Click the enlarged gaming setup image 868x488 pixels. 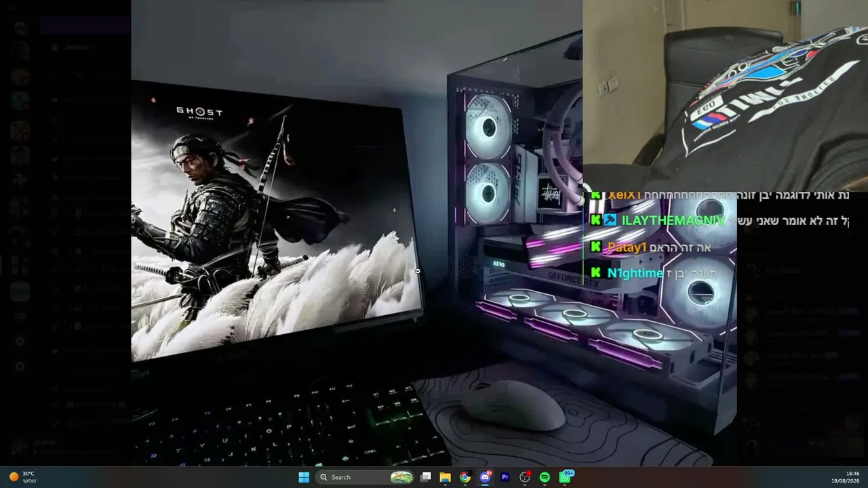point(434,233)
